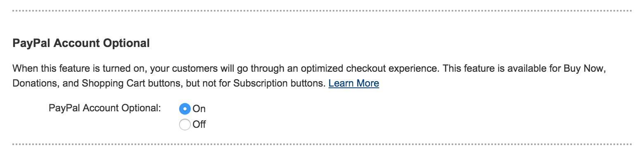Open the Learn More link
This screenshot has width=644, height=155.
(354, 83)
